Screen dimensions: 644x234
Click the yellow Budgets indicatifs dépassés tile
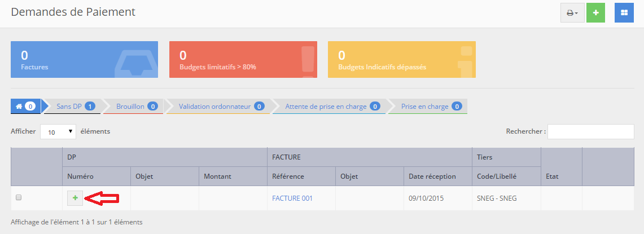click(x=401, y=59)
